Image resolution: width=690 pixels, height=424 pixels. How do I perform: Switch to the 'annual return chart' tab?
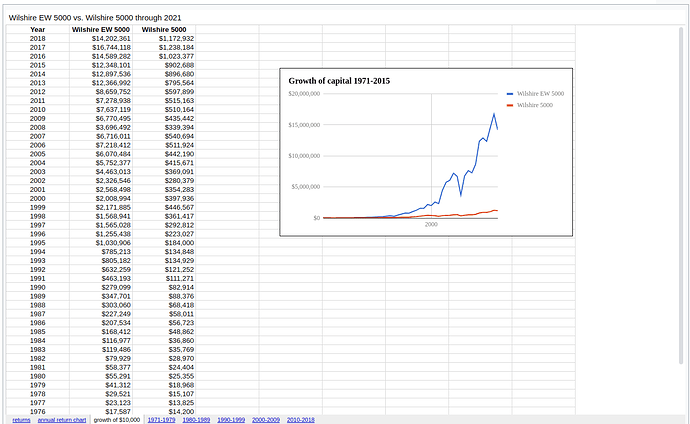62,420
